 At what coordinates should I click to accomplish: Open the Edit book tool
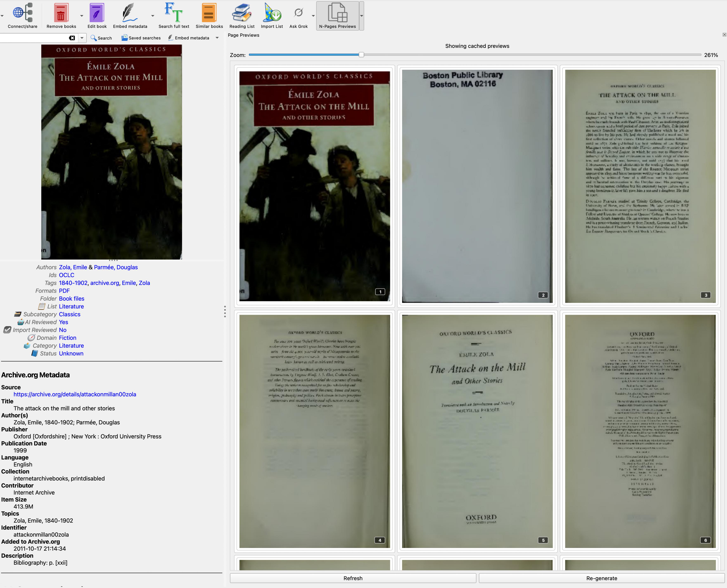click(97, 13)
